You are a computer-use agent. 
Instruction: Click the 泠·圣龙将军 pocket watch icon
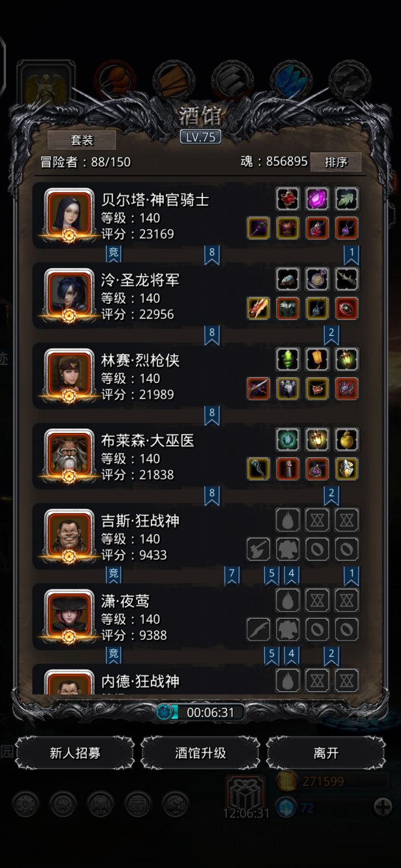(x=317, y=279)
